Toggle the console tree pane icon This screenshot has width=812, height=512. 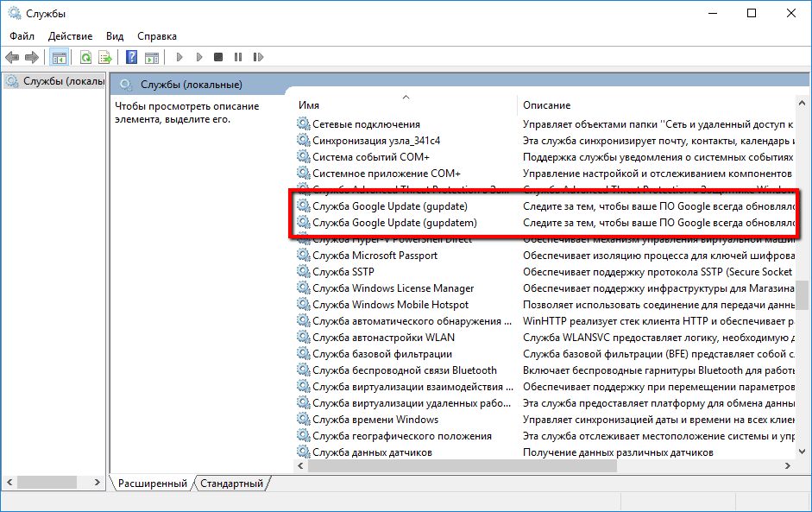pos(59,57)
